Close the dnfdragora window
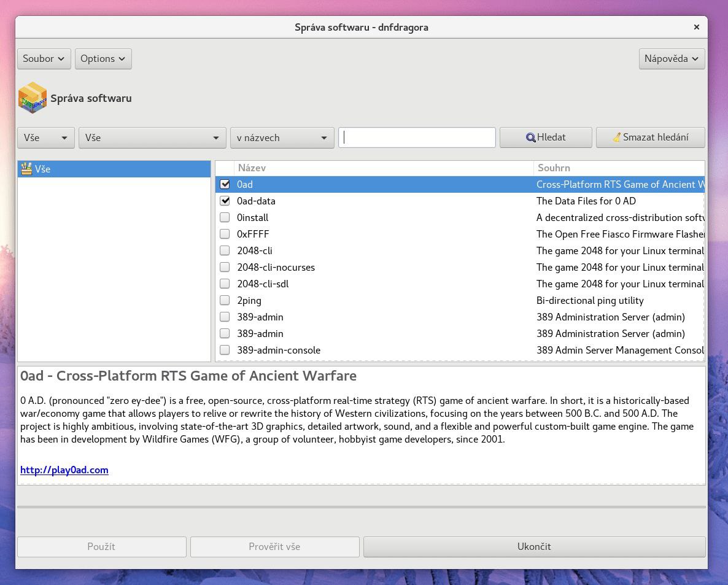 coord(696,27)
